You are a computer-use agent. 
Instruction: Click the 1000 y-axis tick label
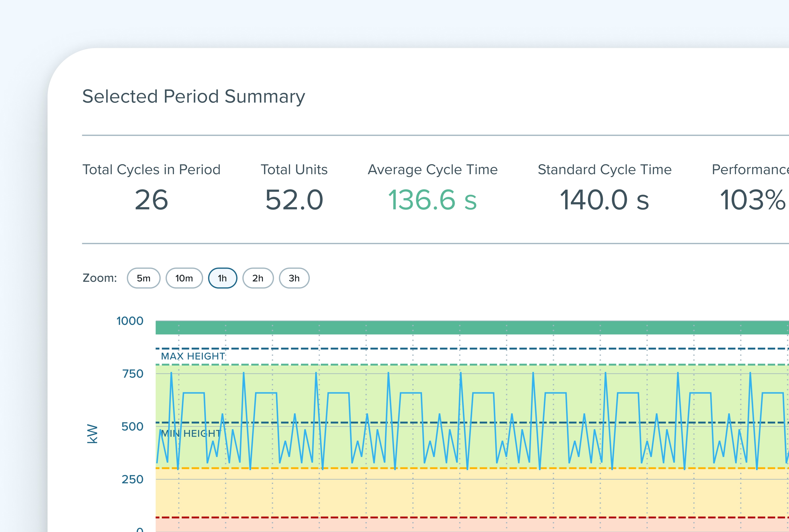click(x=130, y=321)
